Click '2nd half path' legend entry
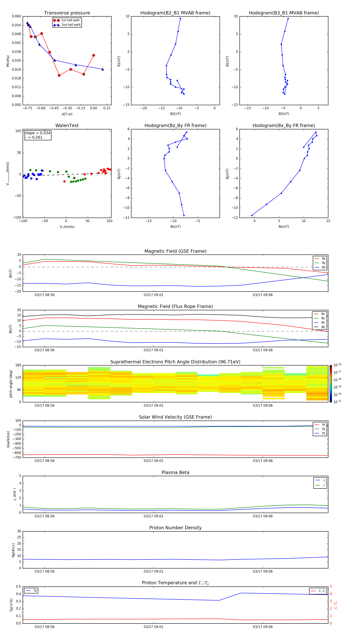Screen dimensions: 351x644 click(67, 25)
